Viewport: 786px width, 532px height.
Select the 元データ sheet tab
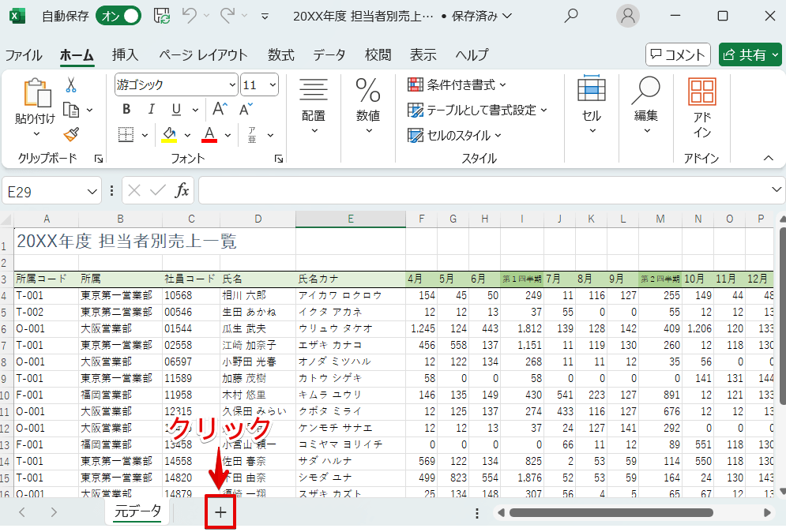coord(137,511)
